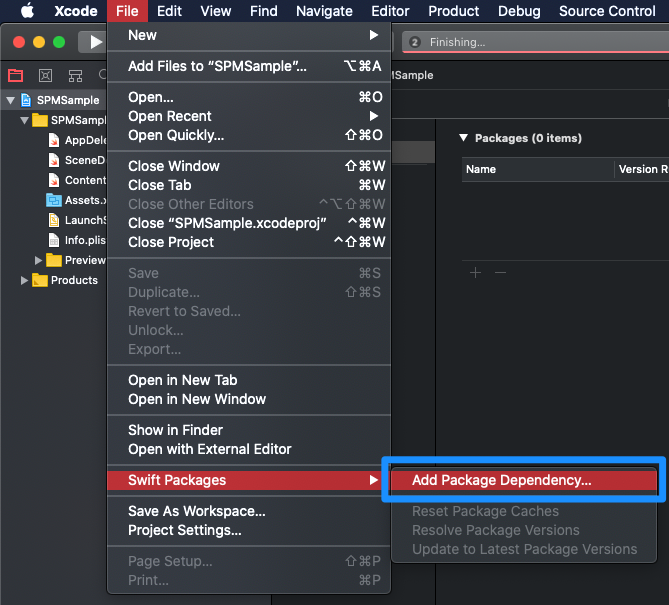
Task: Close the File menu
Action: tap(127, 11)
